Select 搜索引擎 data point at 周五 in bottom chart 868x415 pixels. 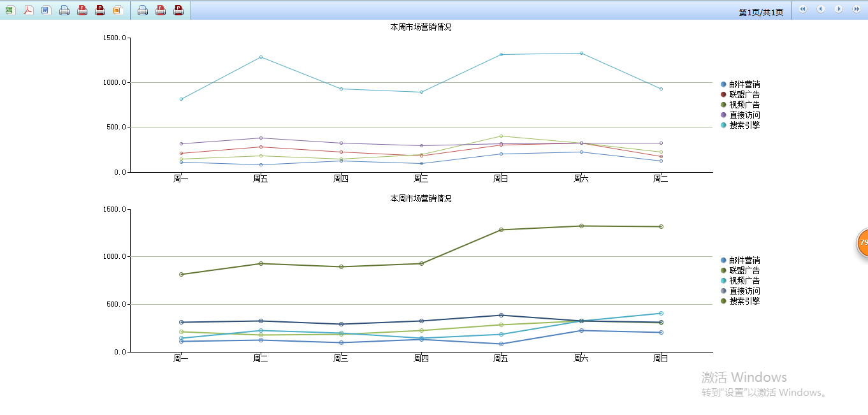click(501, 229)
